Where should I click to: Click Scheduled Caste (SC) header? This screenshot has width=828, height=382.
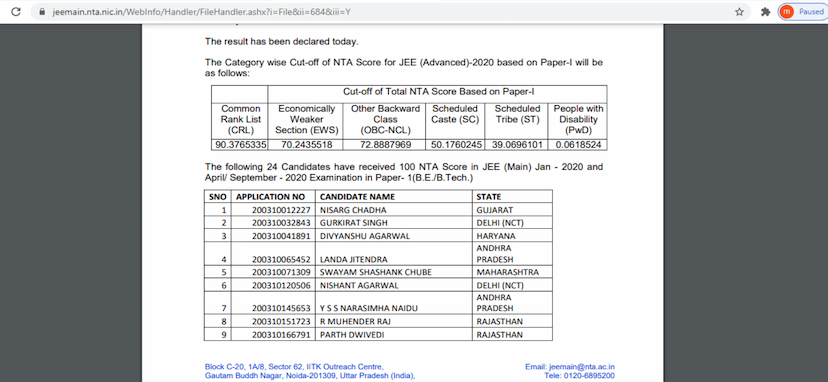[x=455, y=114]
